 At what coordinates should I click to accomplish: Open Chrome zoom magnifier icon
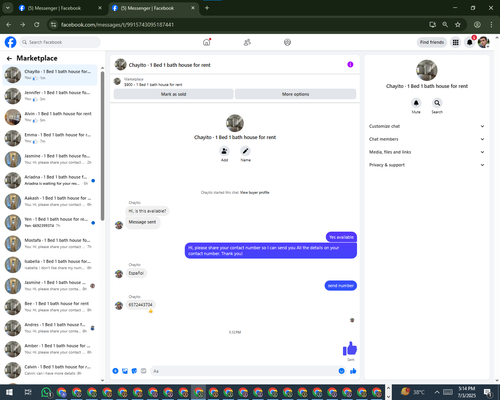click(x=445, y=25)
